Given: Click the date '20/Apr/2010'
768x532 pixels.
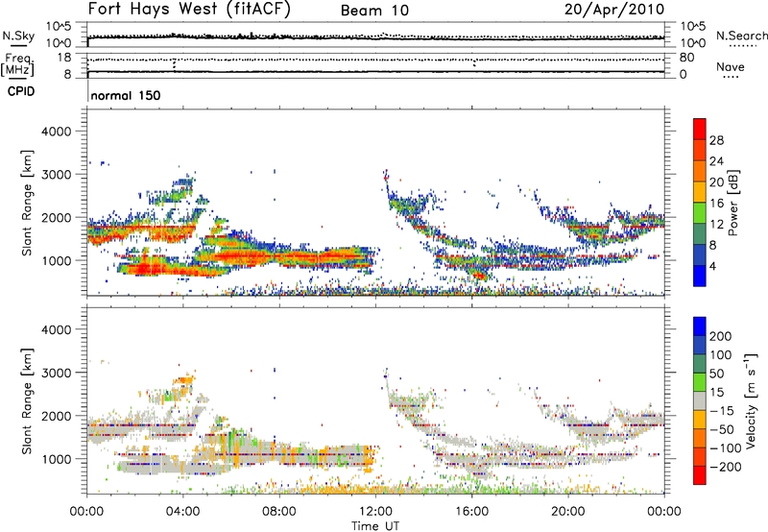Looking at the screenshot, I should click(x=614, y=10).
